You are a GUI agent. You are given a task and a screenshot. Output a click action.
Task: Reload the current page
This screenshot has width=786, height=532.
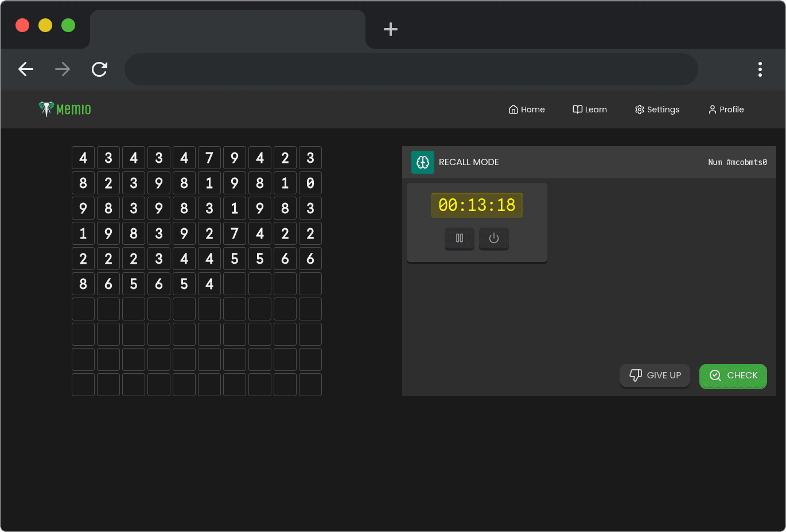[99, 69]
